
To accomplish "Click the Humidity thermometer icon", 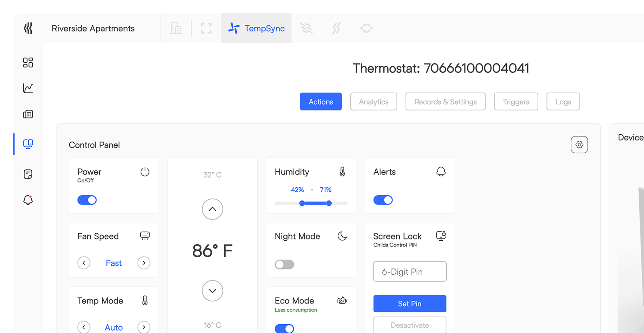I will (342, 172).
